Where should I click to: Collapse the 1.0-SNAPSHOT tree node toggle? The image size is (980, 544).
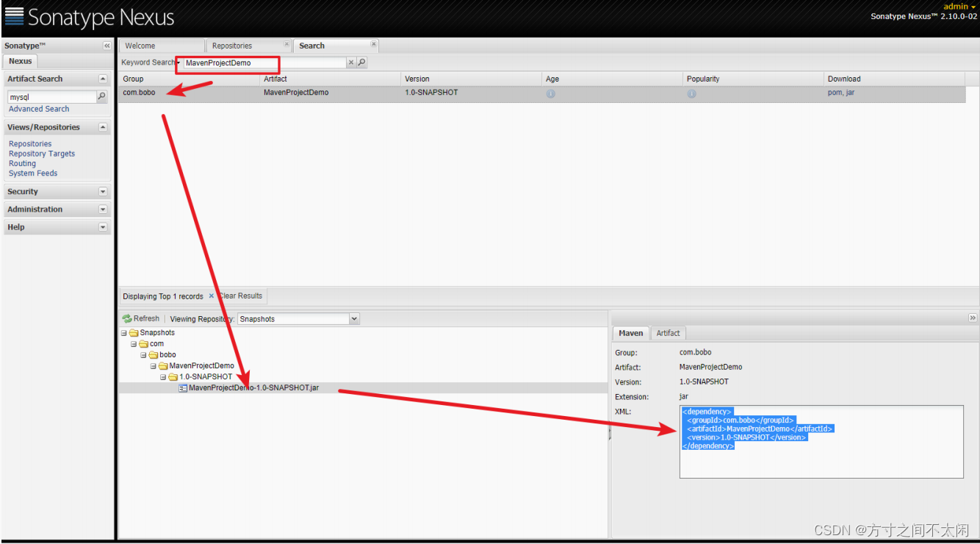[163, 376]
